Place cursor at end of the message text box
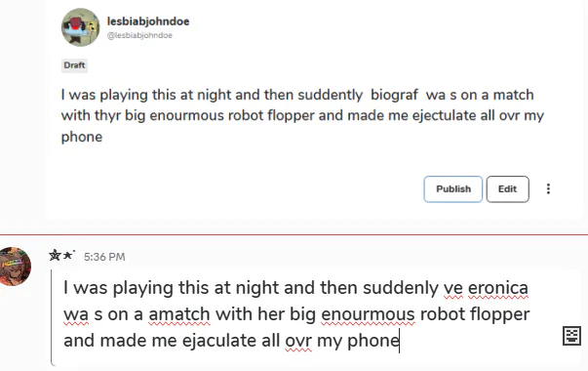 [x=400, y=341]
